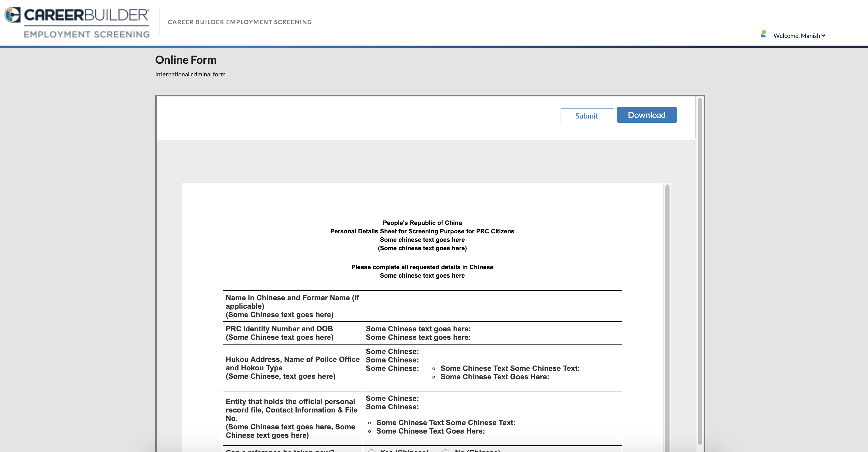Click 'Entity that holds the official personal record' cell
This screenshot has height=452, width=868.
292,418
